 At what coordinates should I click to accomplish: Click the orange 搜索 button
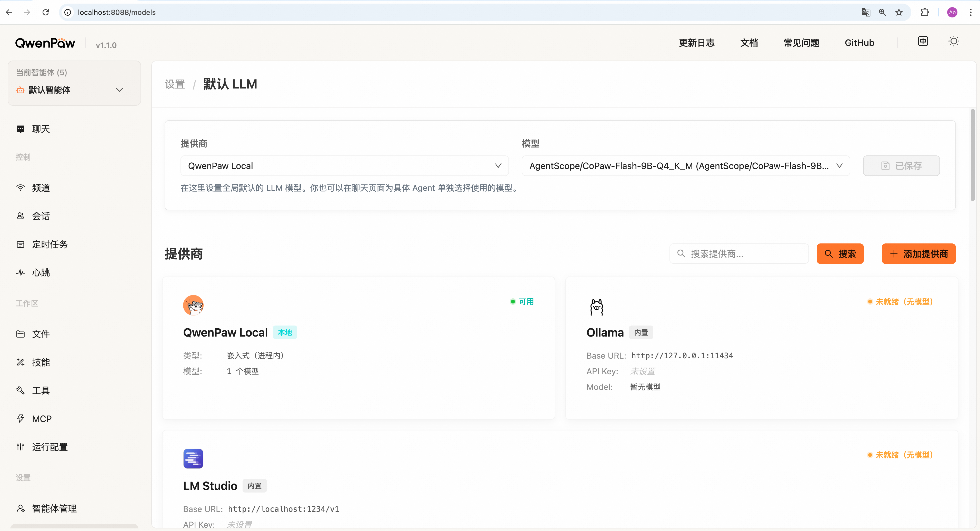coord(840,253)
